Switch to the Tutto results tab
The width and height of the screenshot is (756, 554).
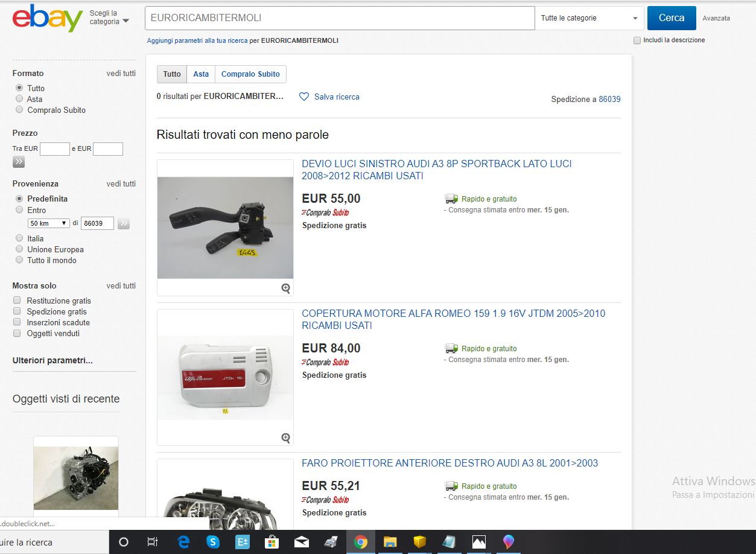point(172,74)
